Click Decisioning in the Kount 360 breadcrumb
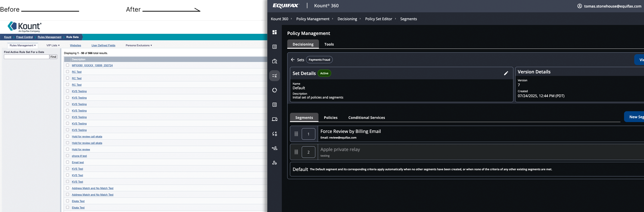The image size is (644, 212). (x=347, y=19)
